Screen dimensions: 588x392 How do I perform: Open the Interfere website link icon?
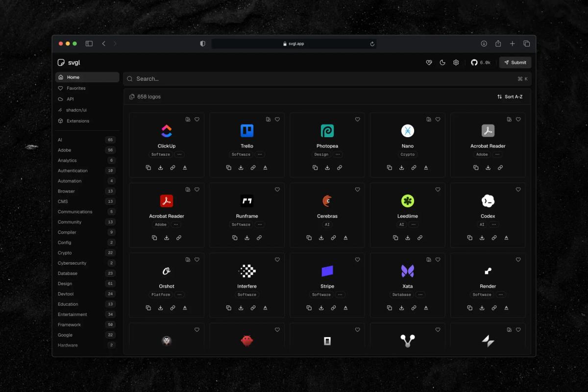[x=253, y=308]
